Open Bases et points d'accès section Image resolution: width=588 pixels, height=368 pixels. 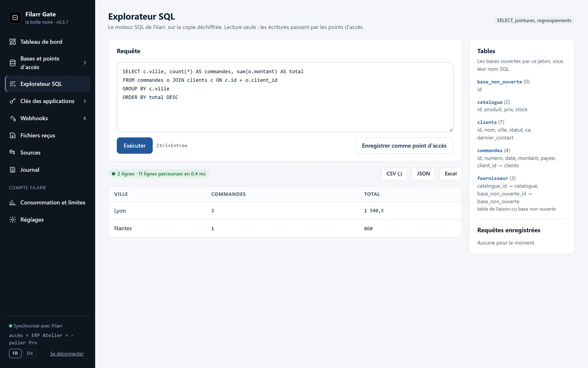pos(47,63)
